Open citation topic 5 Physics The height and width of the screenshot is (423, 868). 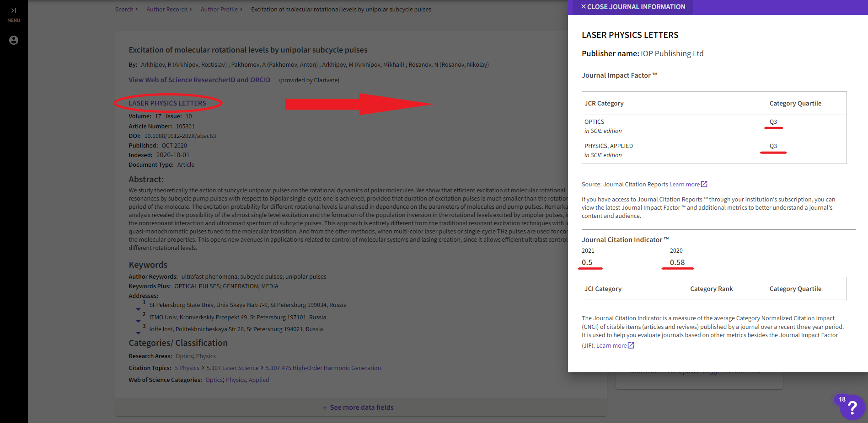click(187, 368)
